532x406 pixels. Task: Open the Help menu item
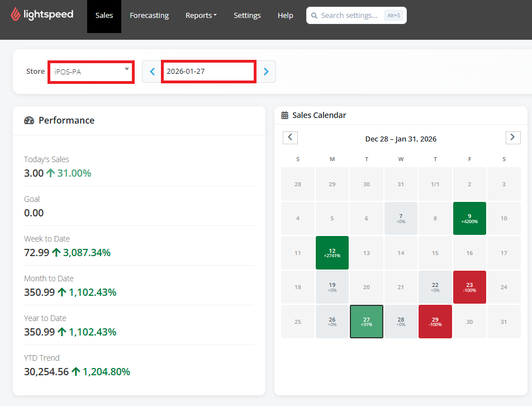tap(286, 16)
